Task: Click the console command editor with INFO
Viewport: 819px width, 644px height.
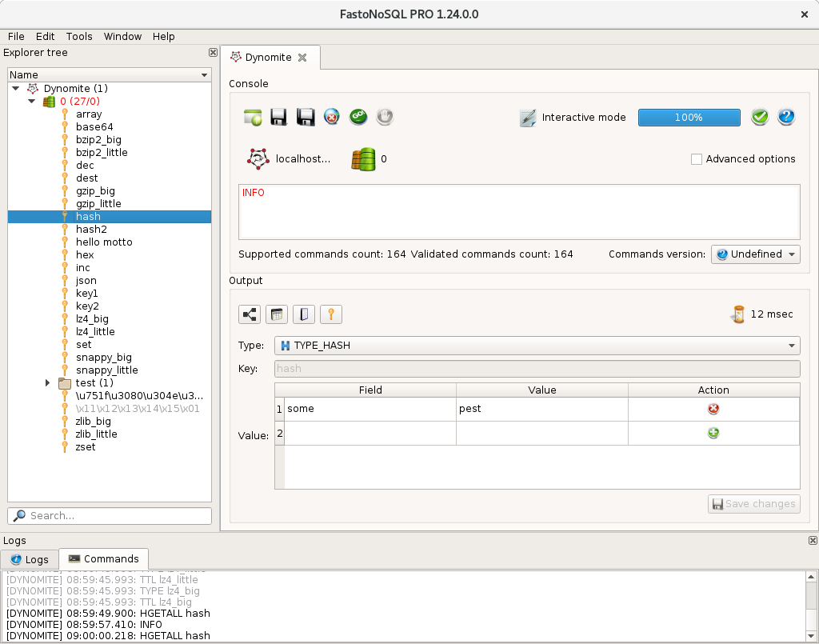Action: pyautogui.click(x=519, y=212)
